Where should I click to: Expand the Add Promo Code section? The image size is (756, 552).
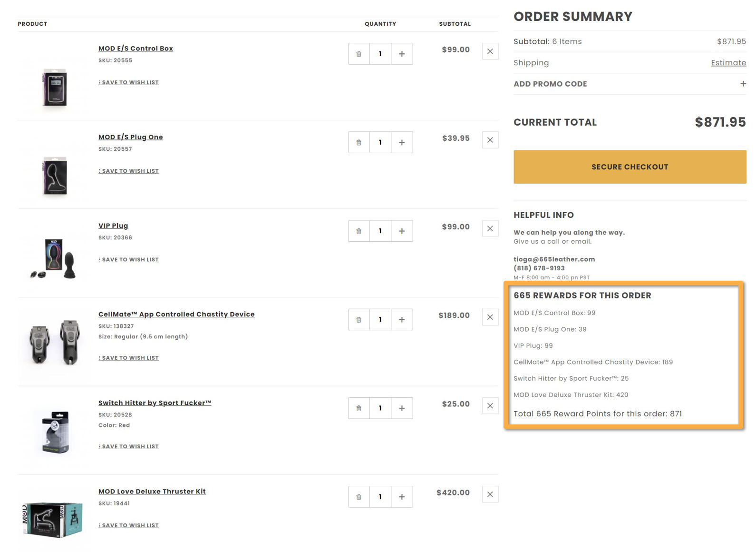pyautogui.click(x=743, y=84)
